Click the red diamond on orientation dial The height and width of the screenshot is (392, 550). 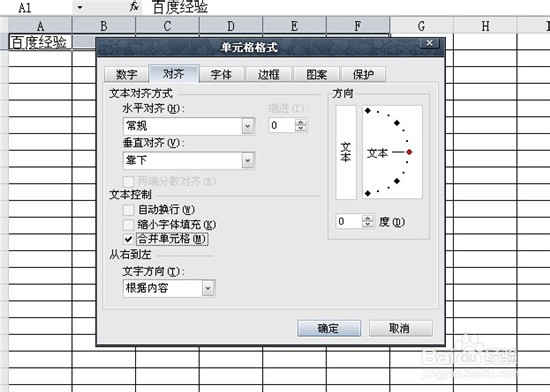[409, 152]
